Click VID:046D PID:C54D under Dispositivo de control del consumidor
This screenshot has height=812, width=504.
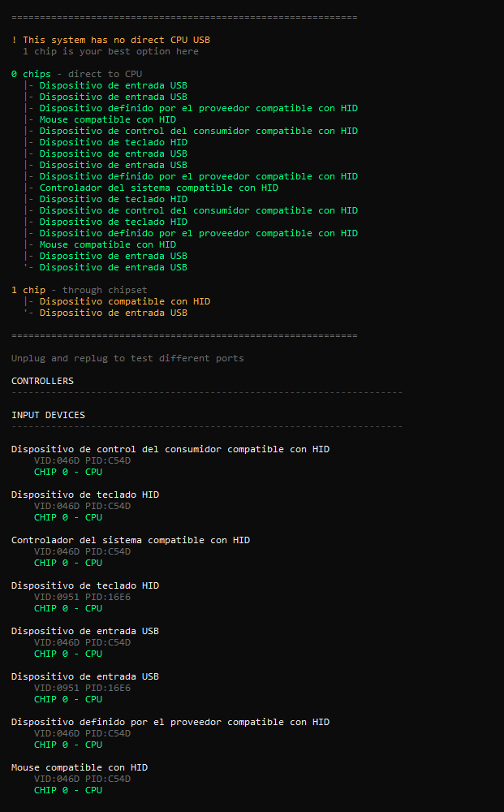coord(82,461)
